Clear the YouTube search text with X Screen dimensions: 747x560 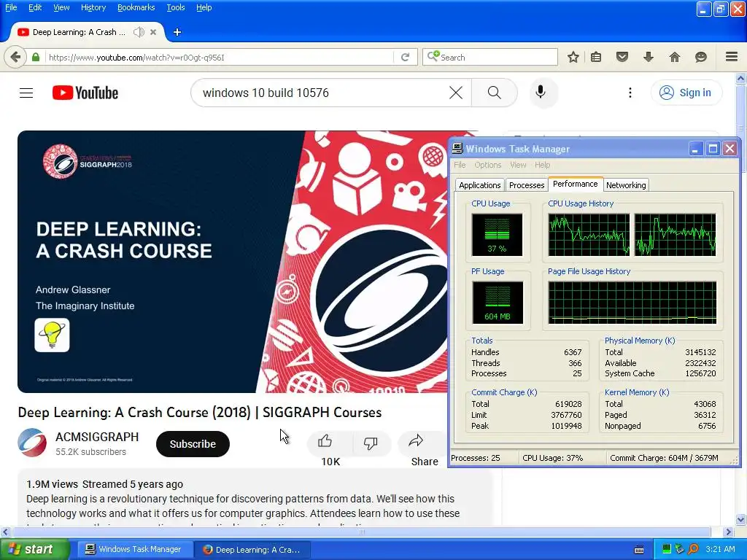pos(456,93)
